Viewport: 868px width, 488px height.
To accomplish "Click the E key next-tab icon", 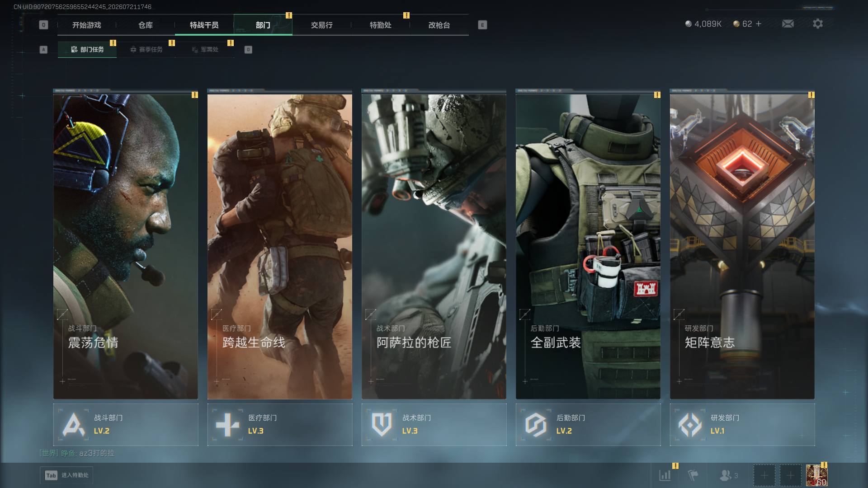I will coord(482,25).
